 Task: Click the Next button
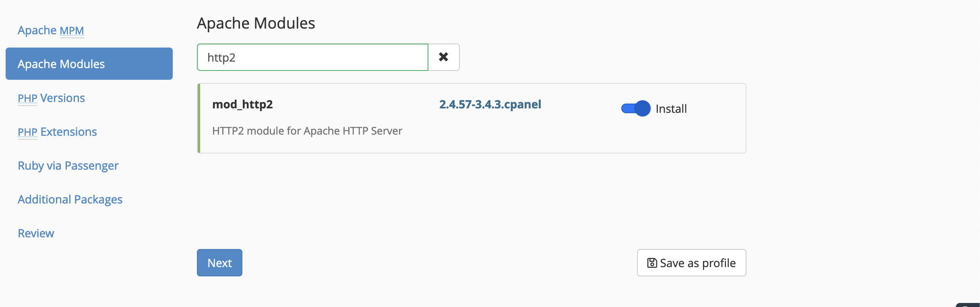pos(219,263)
